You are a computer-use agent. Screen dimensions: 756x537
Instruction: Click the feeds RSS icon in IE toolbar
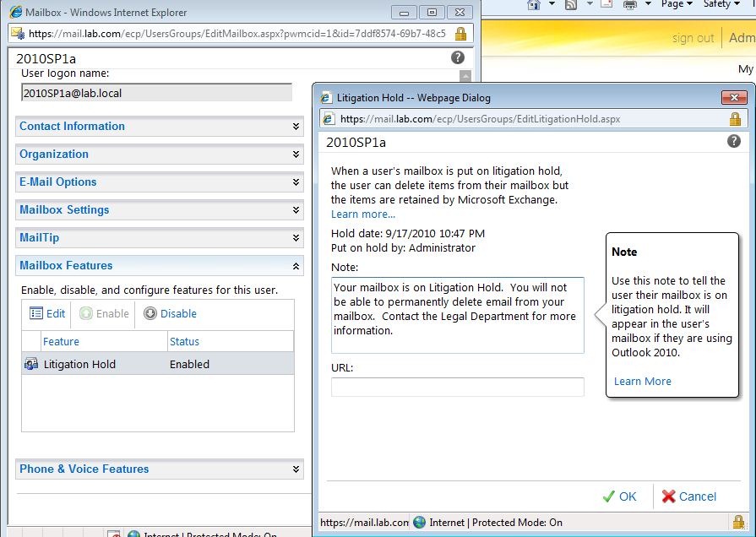(x=571, y=5)
